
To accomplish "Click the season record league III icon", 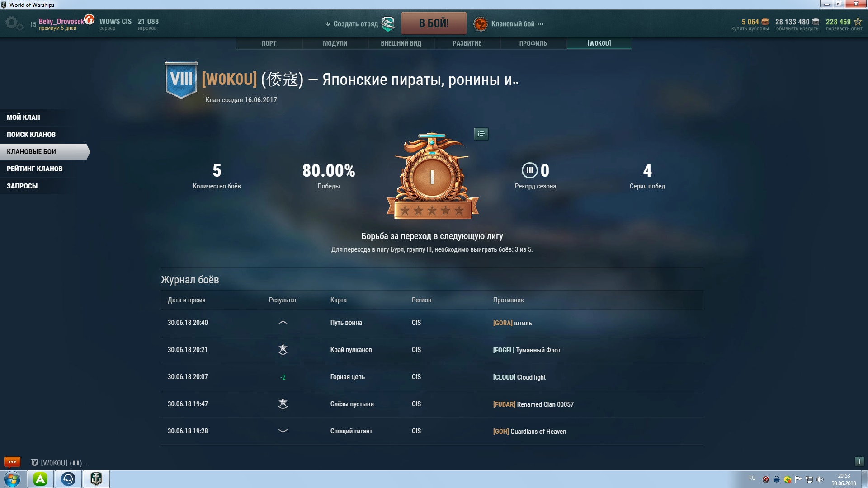I will (x=529, y=170).
